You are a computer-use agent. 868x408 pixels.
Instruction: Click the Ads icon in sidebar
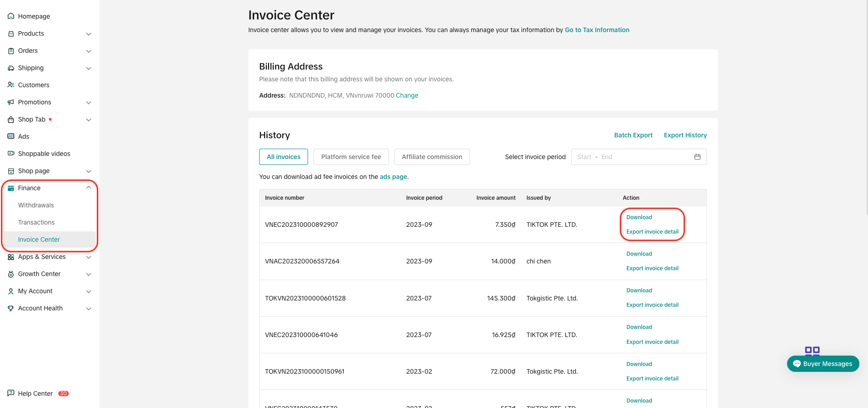click(x=11, y=136)
